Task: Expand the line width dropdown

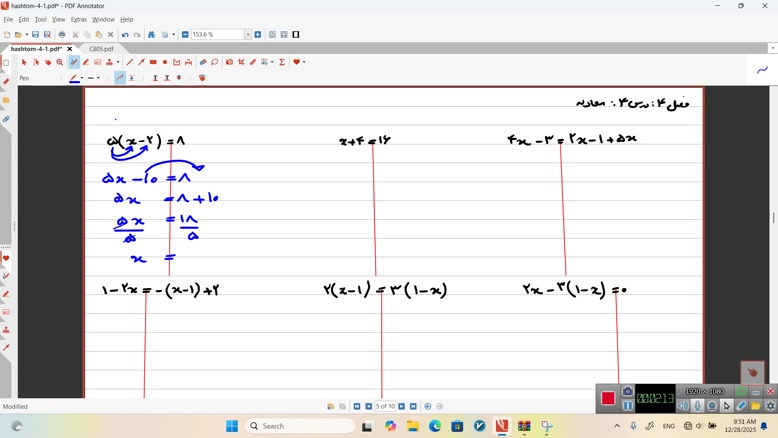Action: 99,78
